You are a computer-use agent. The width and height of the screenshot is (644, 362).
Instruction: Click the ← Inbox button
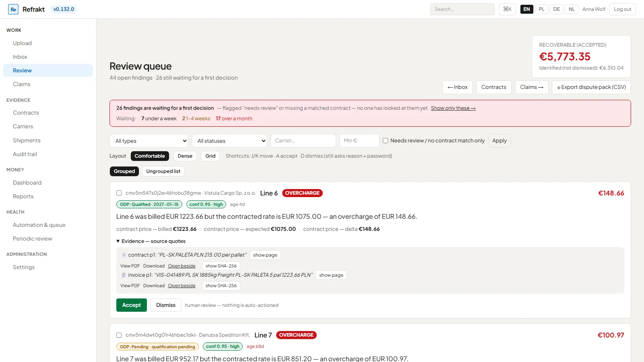(458, 87)
